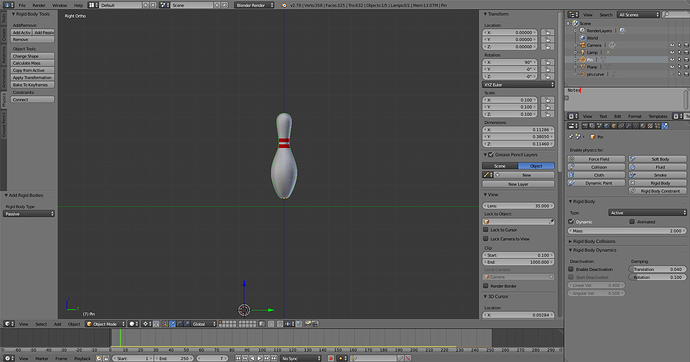Adjust the Translation damping slider
This screenshot has height=362, width=690.
pos(657,269)
